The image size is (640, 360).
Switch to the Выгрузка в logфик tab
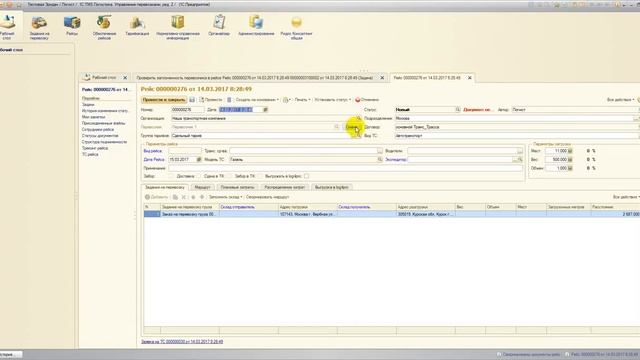[x=331, y=187]
